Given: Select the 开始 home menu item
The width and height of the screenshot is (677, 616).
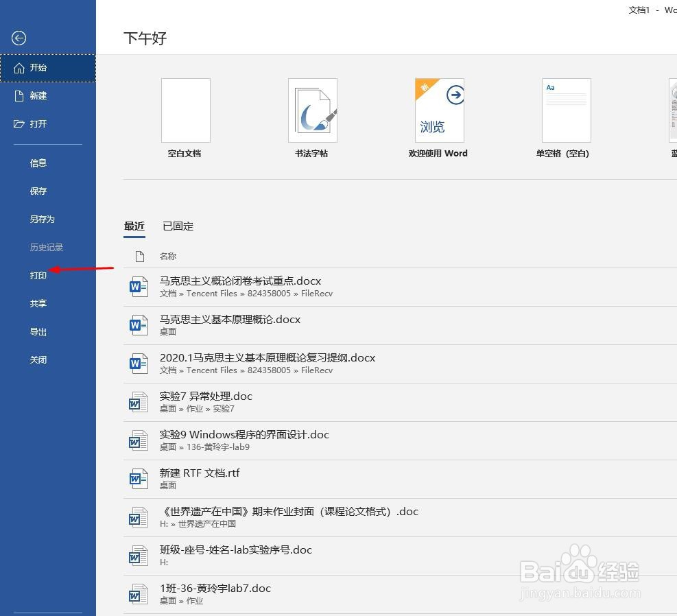Looking at the screenshot, I should pyautogui.click(x=48, y=68).
